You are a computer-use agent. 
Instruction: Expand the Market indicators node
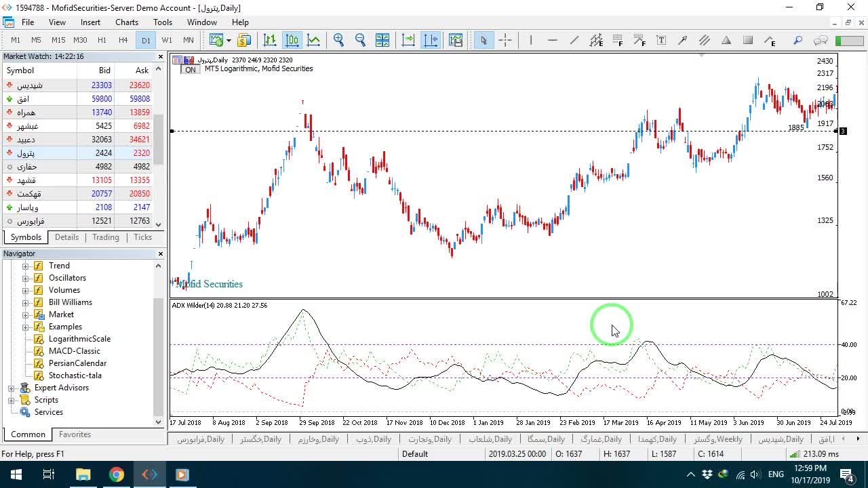click(x=26, y=314)
